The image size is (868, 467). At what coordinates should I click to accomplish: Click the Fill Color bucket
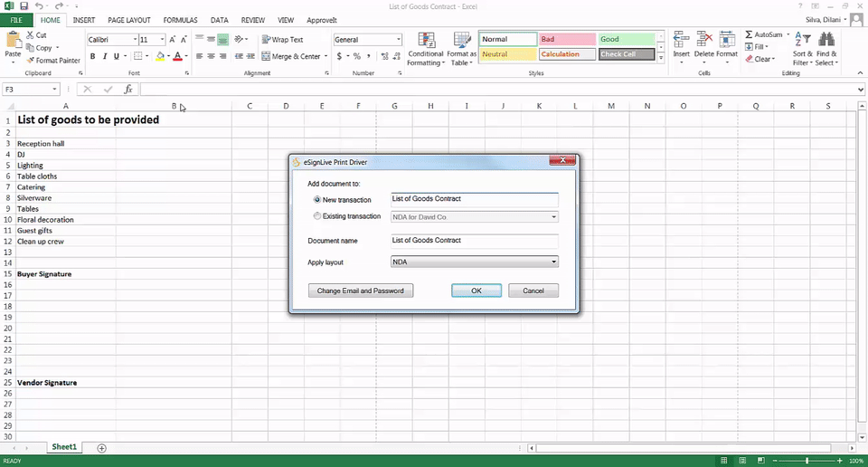pyautogui.click(x=160, y=56)
